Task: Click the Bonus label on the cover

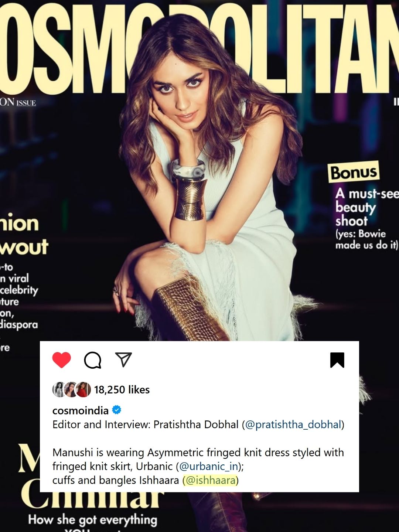Action: pos(354,172)
